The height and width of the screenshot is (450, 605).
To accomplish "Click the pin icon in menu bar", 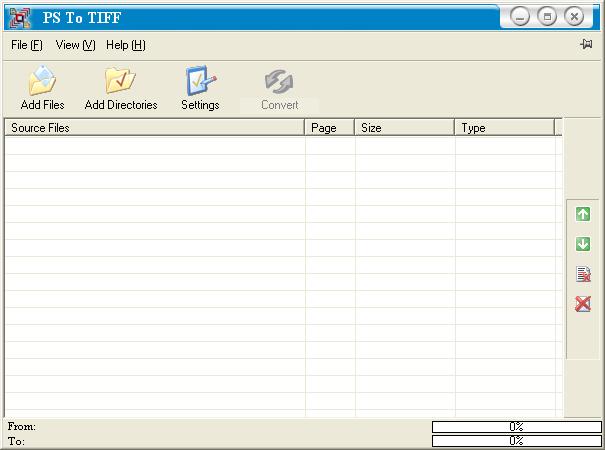I will [x=586, y=45].
